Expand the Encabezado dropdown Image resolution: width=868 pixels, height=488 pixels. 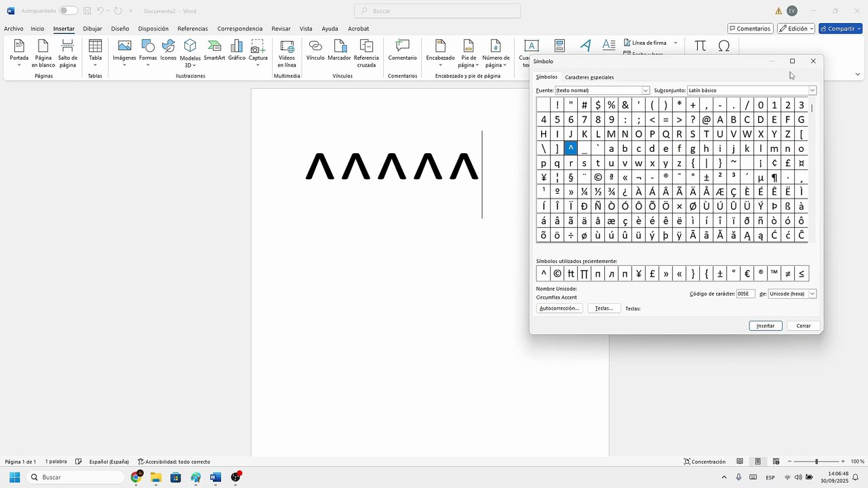pyautogui.click(x=440, y=65)
